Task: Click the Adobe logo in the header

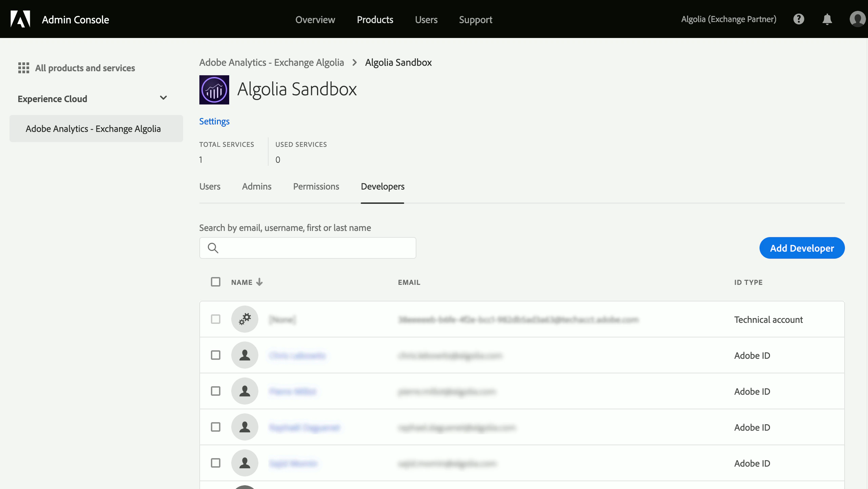Action: tap(20, 19)
